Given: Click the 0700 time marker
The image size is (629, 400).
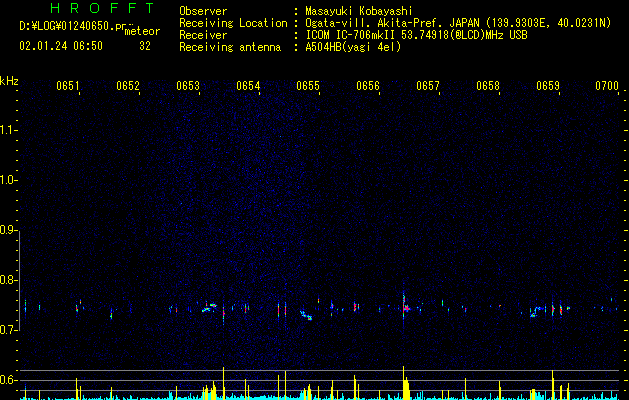Looking at the screenshot, I should (607, 85).
